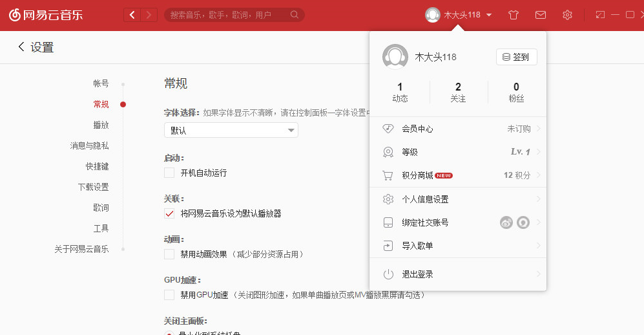Click 木大头118 name in profile popup

click(436, 57)
